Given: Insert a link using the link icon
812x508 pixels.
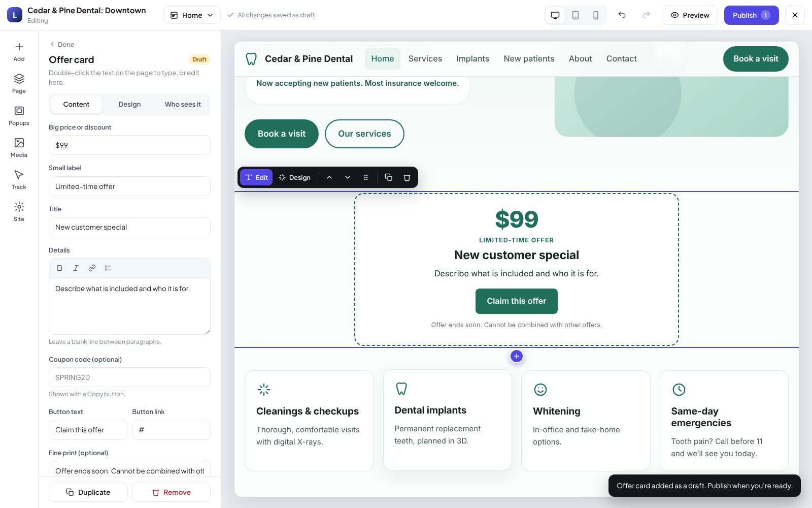Looking at the screenshot, I should pyautogui.click(x=92, y=268).
